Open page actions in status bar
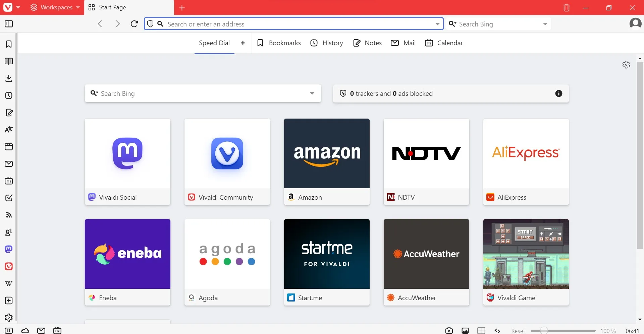The height and width of the screenshot is (334, 644). [x=497, y=331]
